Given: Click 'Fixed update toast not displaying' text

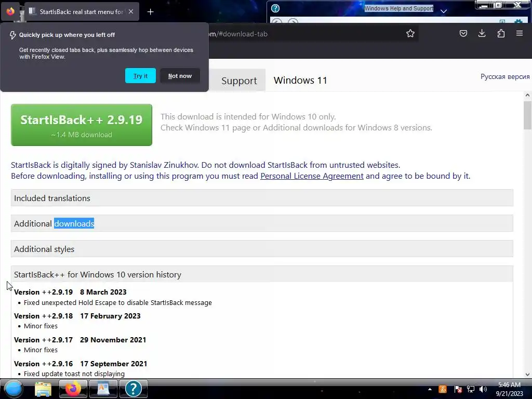Looking at the screenshot, I should click(74, 374).
